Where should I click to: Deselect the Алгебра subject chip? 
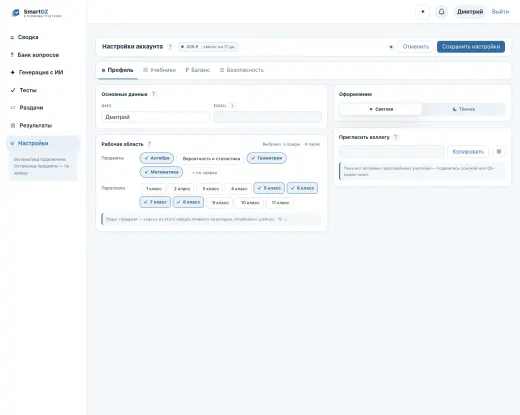pyautogui.click(x=157, y=158)
